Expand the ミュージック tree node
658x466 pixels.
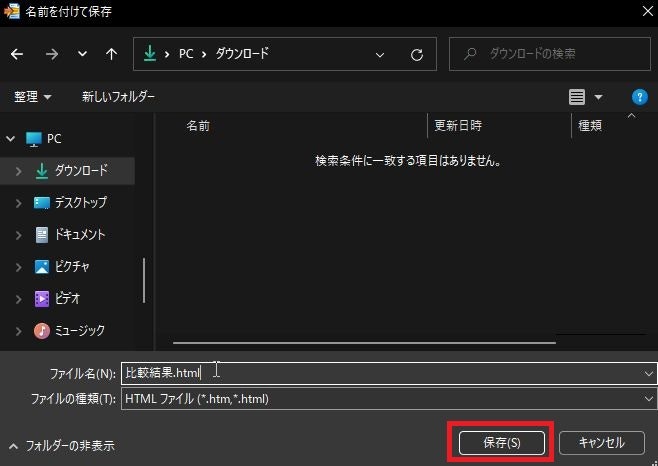coord(18,331)
